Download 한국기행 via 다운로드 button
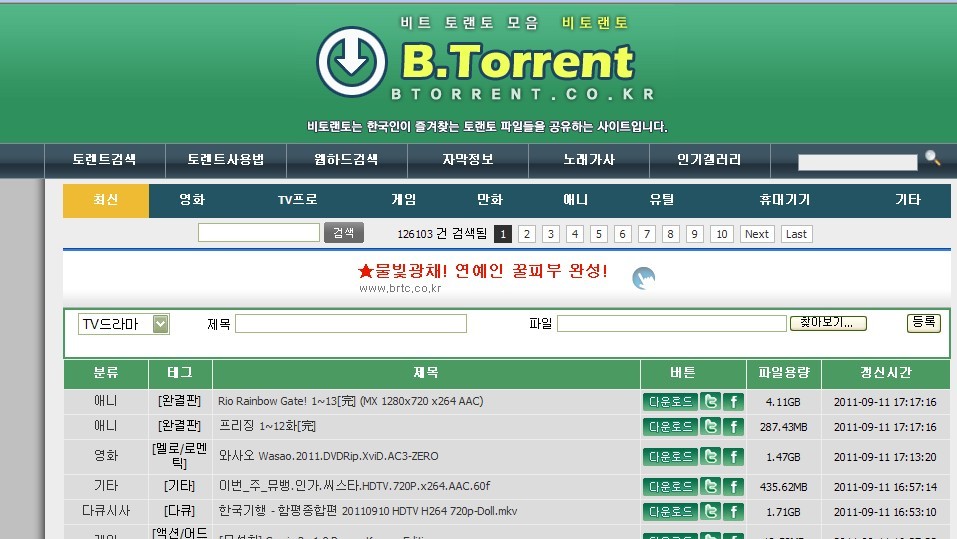 [670, 511]
